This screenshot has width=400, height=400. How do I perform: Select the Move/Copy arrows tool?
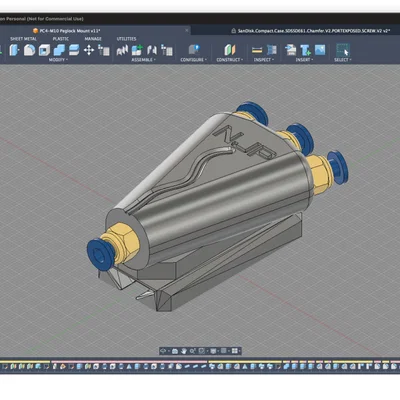click(89, 50)
